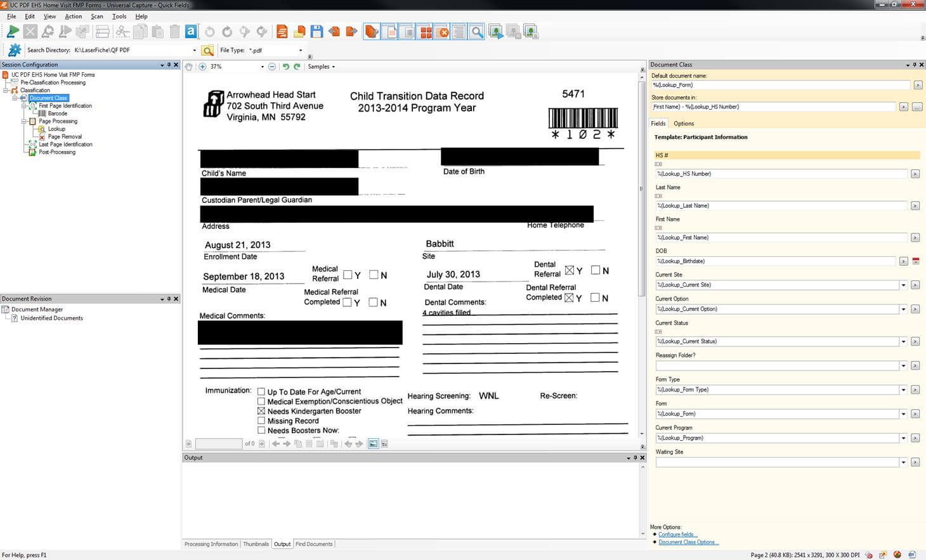Open the Current Option dropdown arrow
This screenshot has height=560, width=926.
[903, 309]
